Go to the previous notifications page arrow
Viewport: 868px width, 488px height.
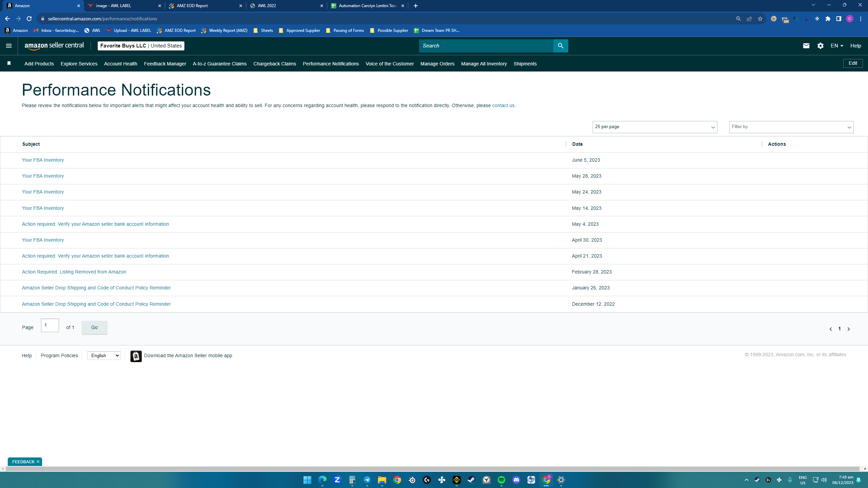pyautogui.click(x=830, y=329)
